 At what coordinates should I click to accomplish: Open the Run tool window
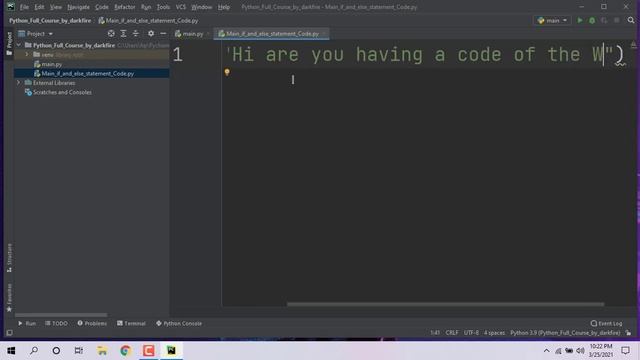point(27,323)
